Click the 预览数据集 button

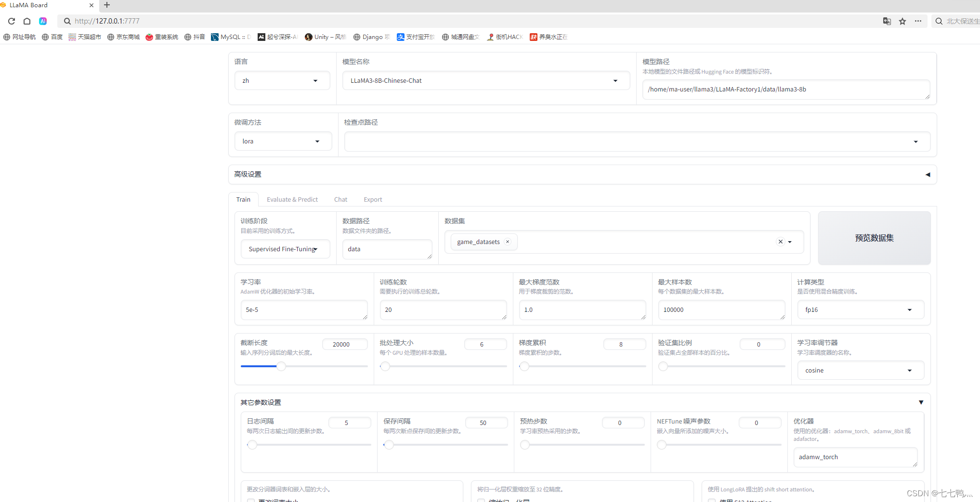[x=874, y=238]
